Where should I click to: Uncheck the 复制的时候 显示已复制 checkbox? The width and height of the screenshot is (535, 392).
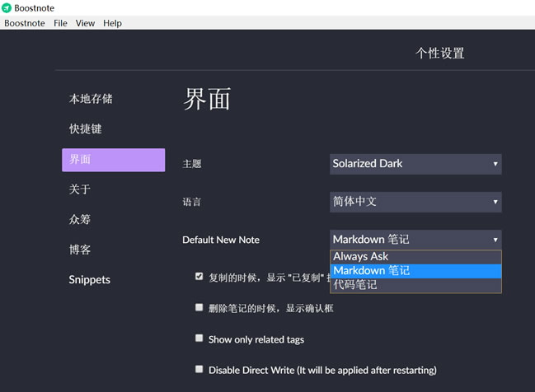[199, 276]
